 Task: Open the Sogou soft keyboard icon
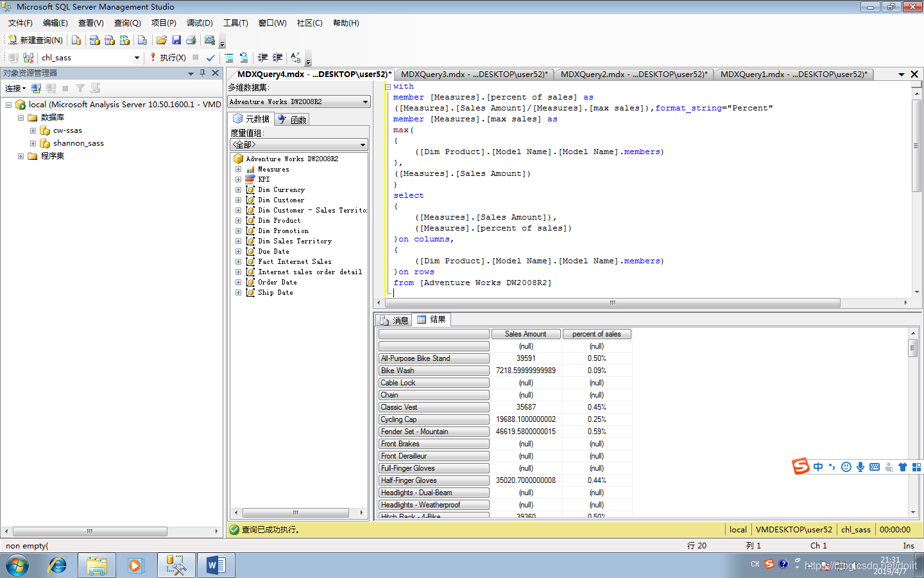[x=875, y=467]
